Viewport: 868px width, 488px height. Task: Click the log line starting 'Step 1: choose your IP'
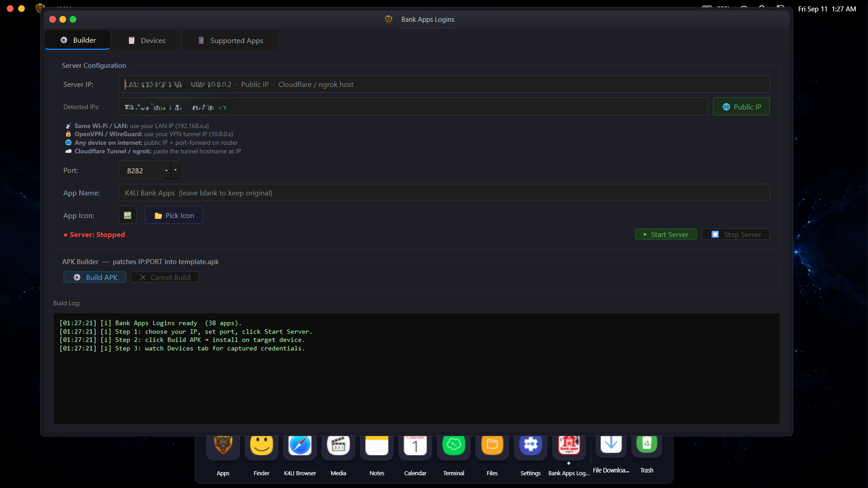click(x=186, y=331)
